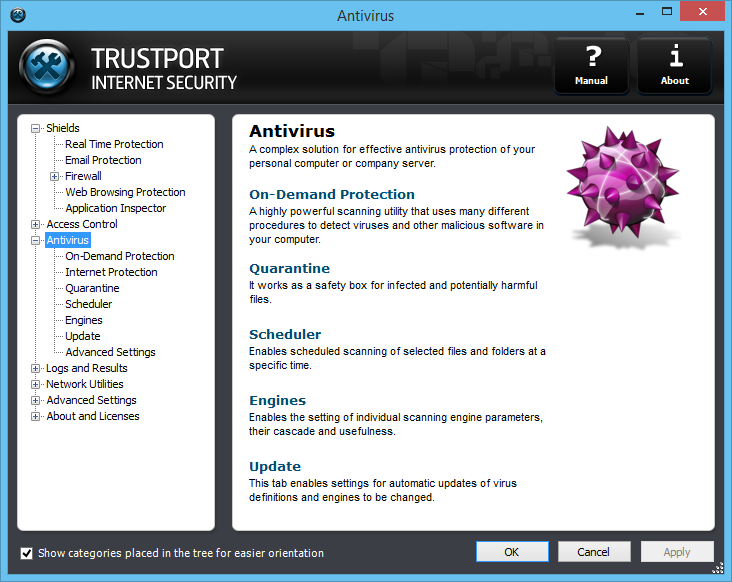Open the Scheduler heading link

pyautogui.click(x=285, y=334)
